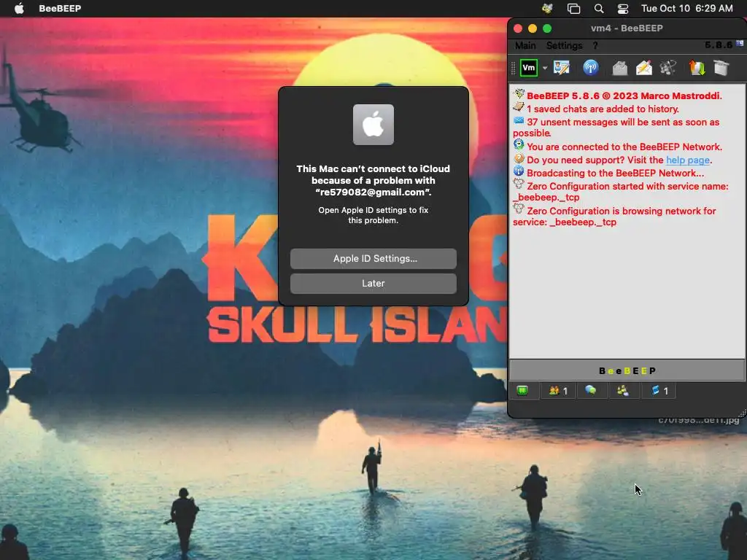
Task: Click the broadcasting icon beside 'Broadcasting to' line
Action: pos(519,171)
